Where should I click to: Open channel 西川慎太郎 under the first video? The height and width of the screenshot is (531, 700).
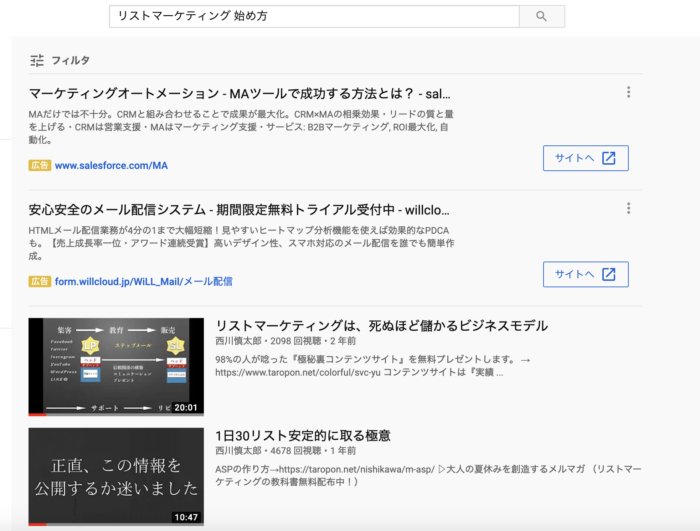pos(243,343)
